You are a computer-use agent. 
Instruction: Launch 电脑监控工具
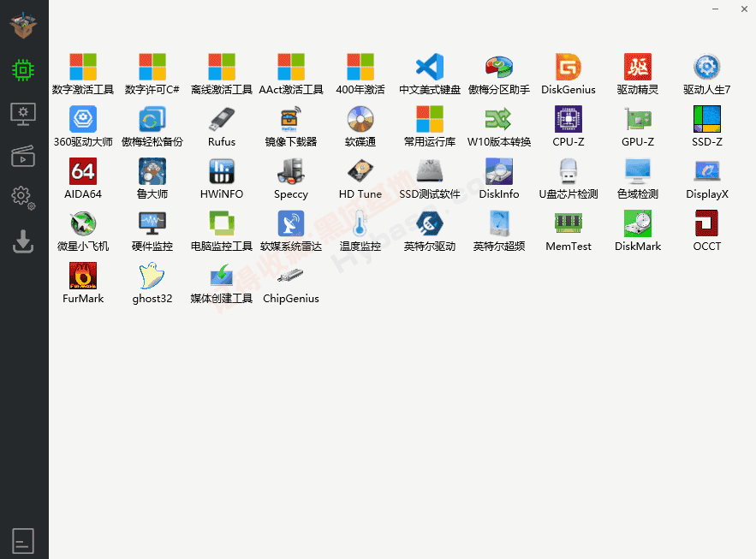(x=222, y=231)
